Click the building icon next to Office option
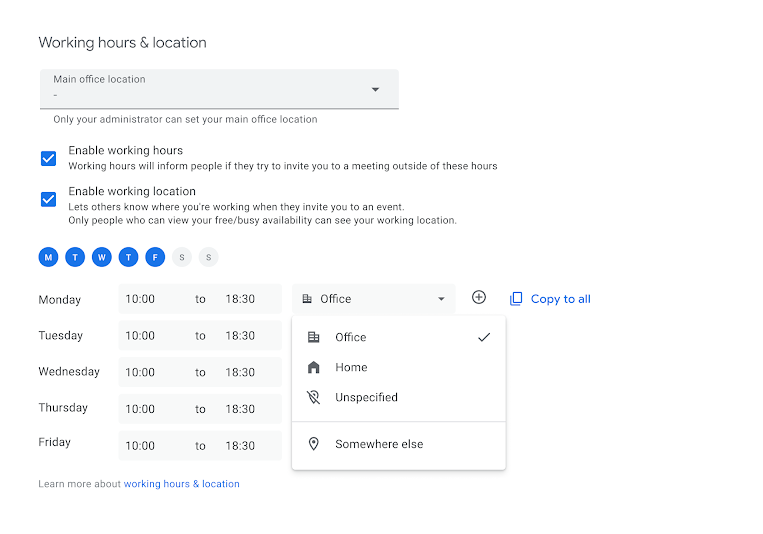 pyautogui.click(x=314, y=337)
